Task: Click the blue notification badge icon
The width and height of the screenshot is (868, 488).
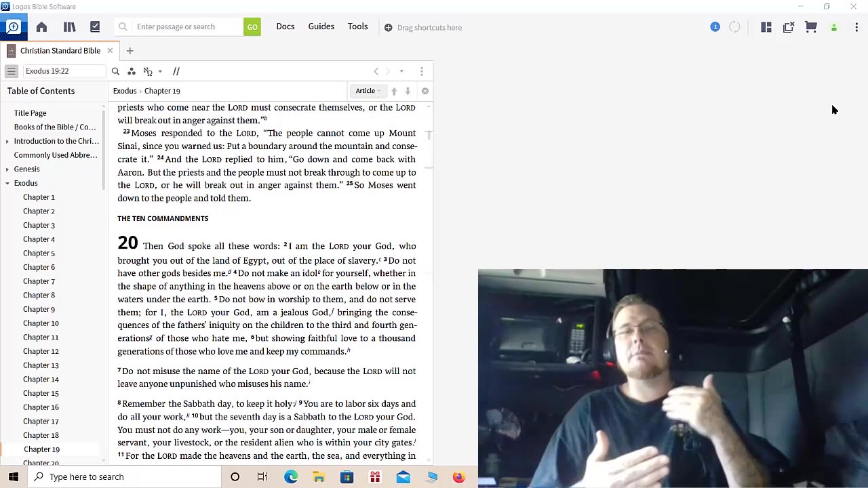Action: click(x=715, y=27)
